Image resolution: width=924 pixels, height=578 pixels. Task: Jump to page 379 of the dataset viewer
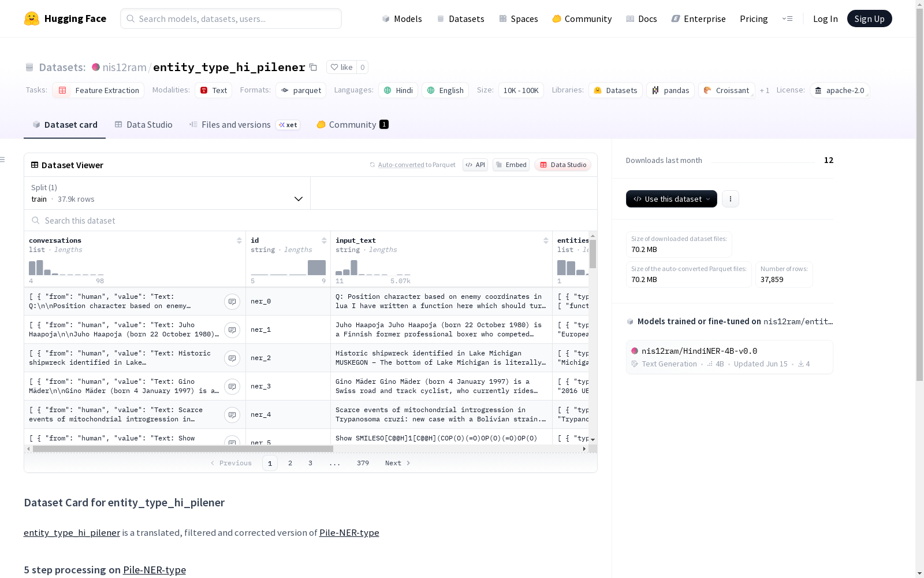pos(363,463)
